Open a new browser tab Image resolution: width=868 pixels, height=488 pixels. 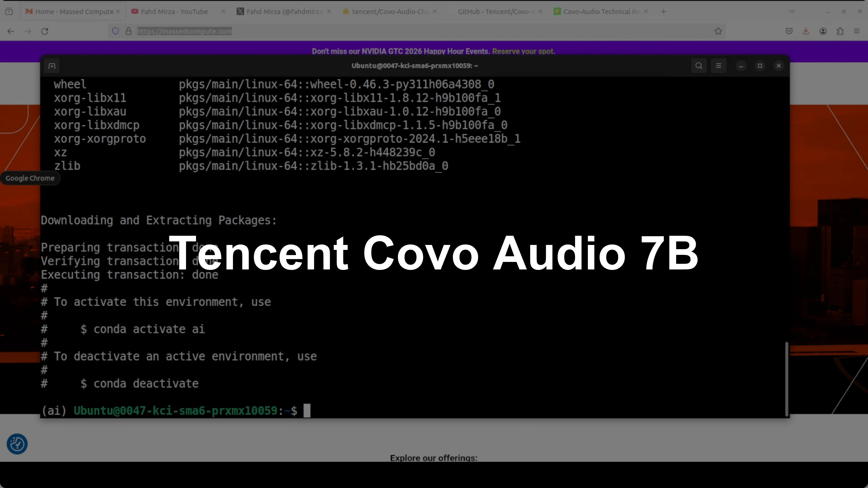click(663, 11)
